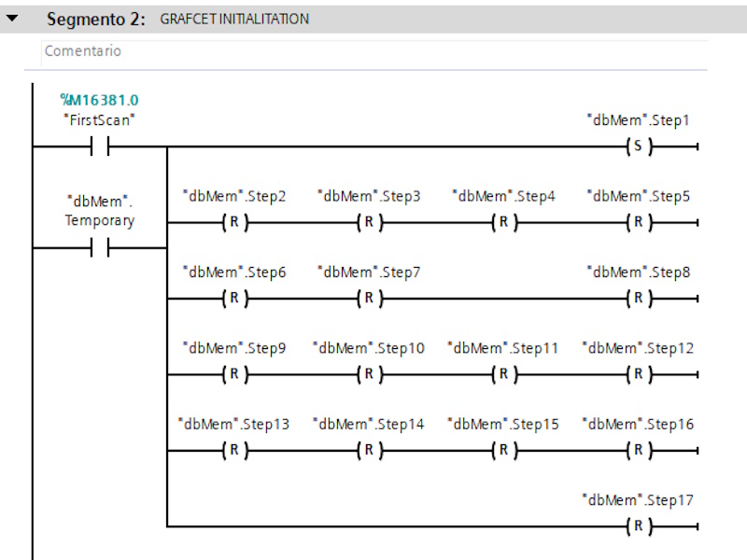This screenshot has height=560, width=747.
Task: Click the "dbMem".Step11 operand label
Action: [503, 348]
